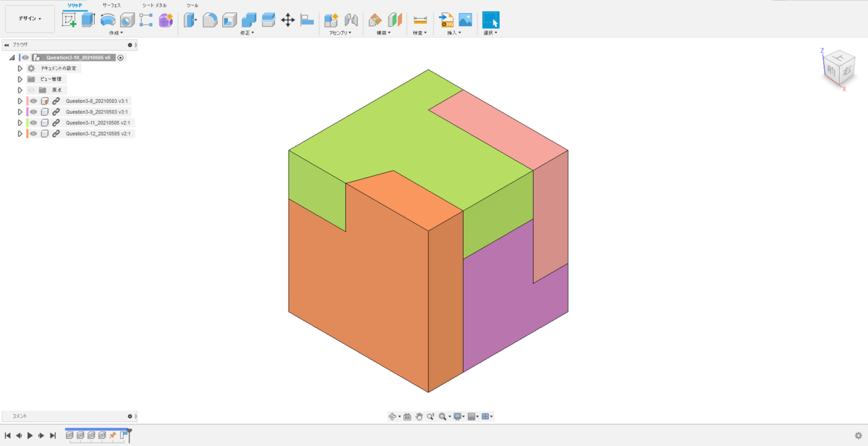Select the Extrude tool
This screenshot has height=446, width=868.
88,20
